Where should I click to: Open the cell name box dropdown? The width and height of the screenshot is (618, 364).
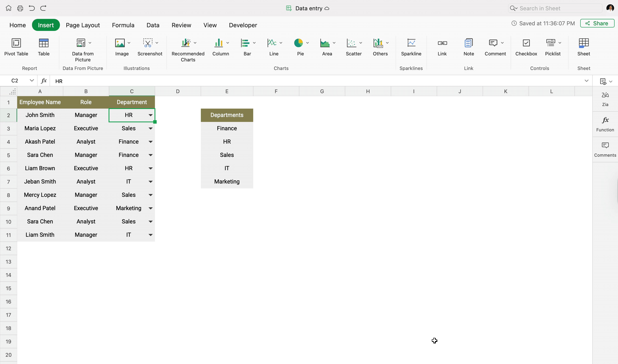[x=32, y=80]
